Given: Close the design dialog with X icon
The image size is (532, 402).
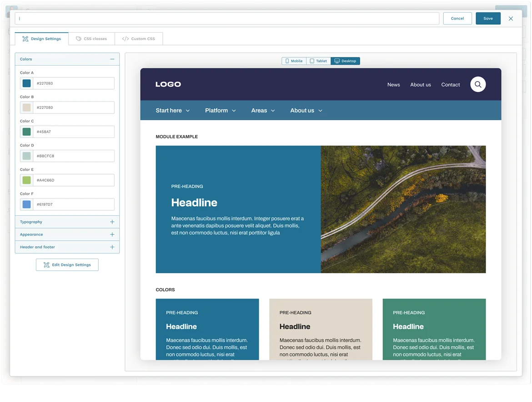Looking at the screenshot, I should [x=511, y=18].
